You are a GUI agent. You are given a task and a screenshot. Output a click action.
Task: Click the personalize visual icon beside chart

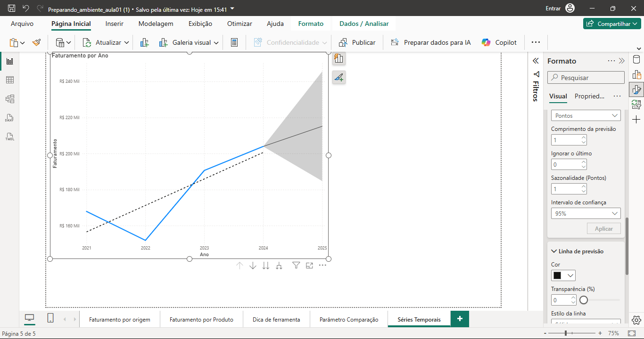point(339,58)
